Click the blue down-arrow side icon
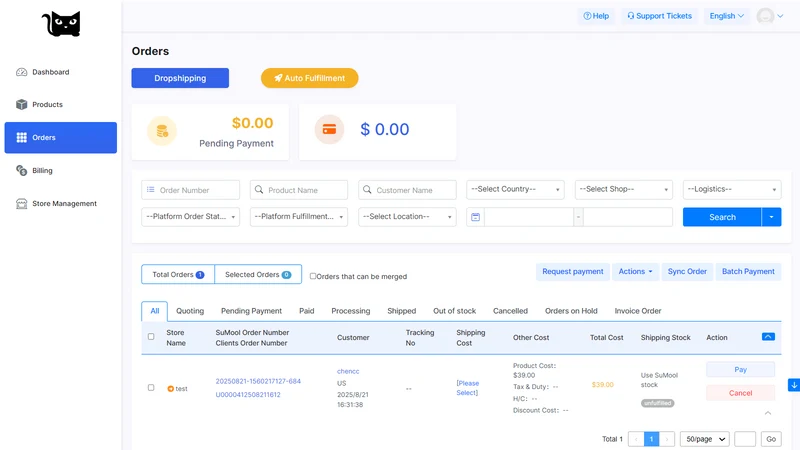 tap(794, 385)
